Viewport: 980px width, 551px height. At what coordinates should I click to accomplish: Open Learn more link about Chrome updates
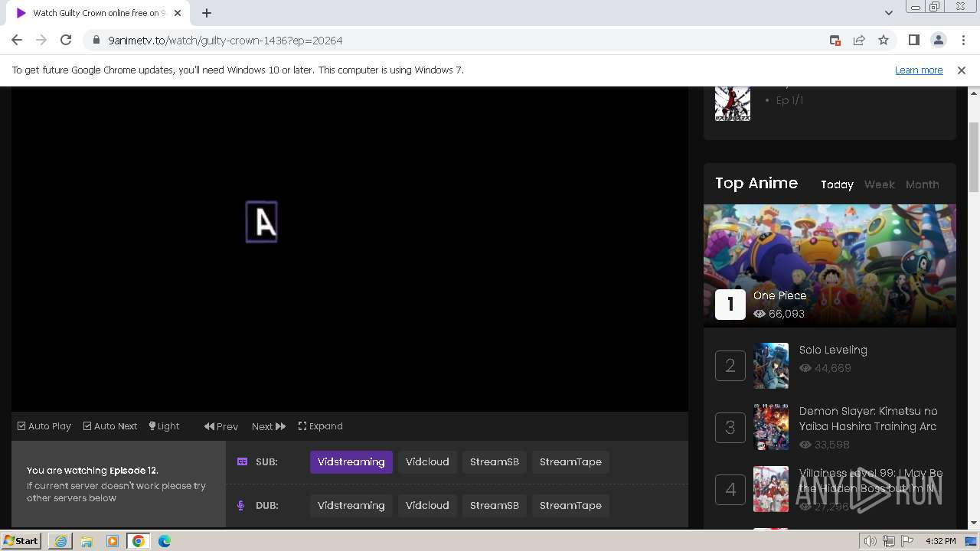coord(919,70)
